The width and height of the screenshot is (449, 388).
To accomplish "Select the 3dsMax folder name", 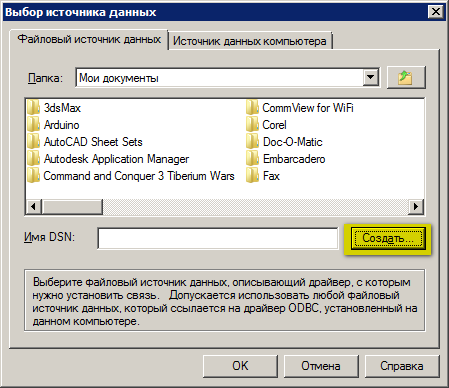I will [x=62, y=108].
